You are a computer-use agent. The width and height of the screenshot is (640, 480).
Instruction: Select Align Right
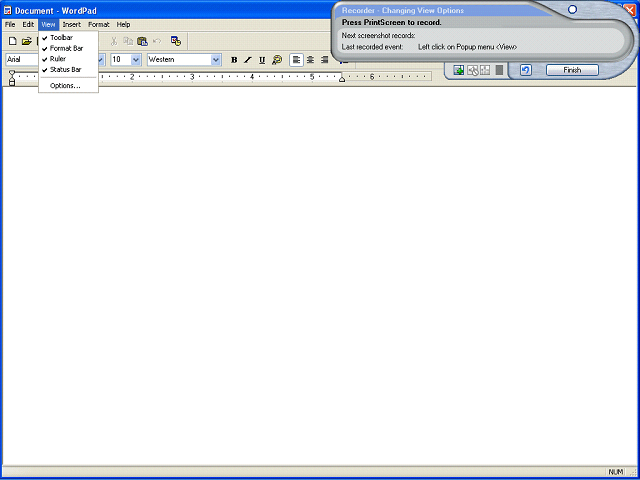click(x=324, y=60)
